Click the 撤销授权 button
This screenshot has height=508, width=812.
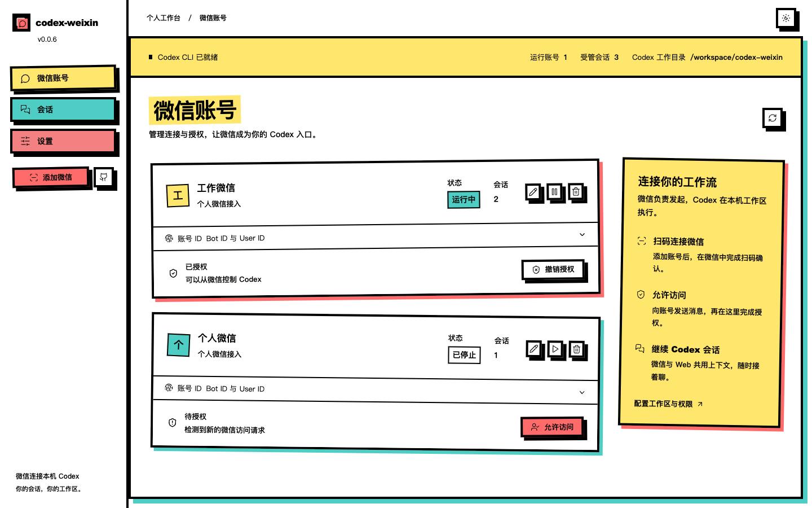553,270
